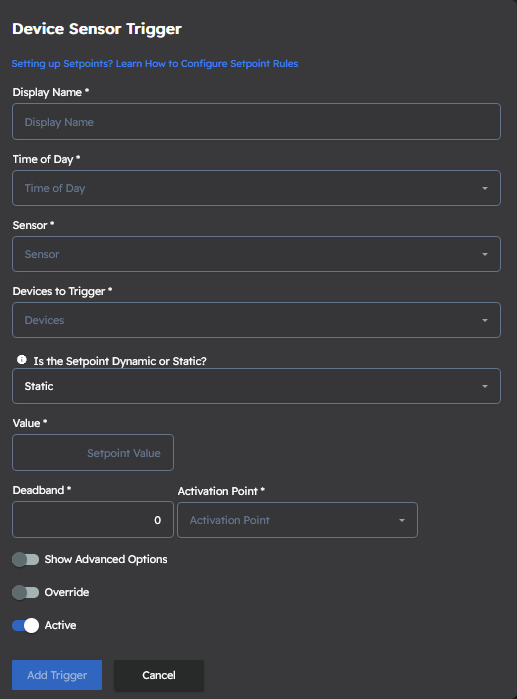The height and width of the screenshot is (699, 517).
Task: Click the Devices dropdown arrow icon
Action: pos(484,320)
